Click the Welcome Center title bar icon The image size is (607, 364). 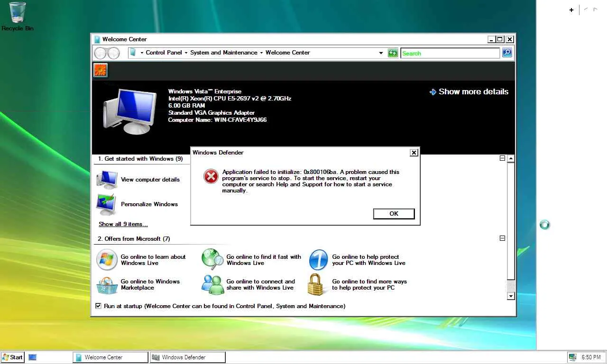[97, 39]
